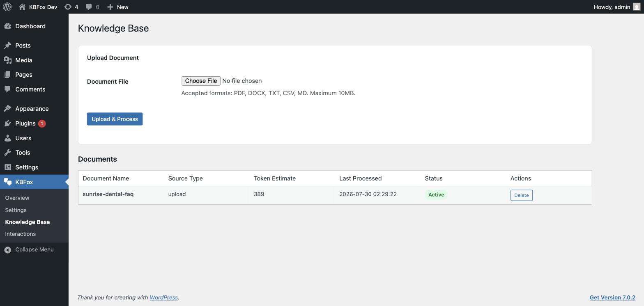The height and width of the screenshot is (306, 644).
Task: Click the Actions column header
Action: pos(521,178)
